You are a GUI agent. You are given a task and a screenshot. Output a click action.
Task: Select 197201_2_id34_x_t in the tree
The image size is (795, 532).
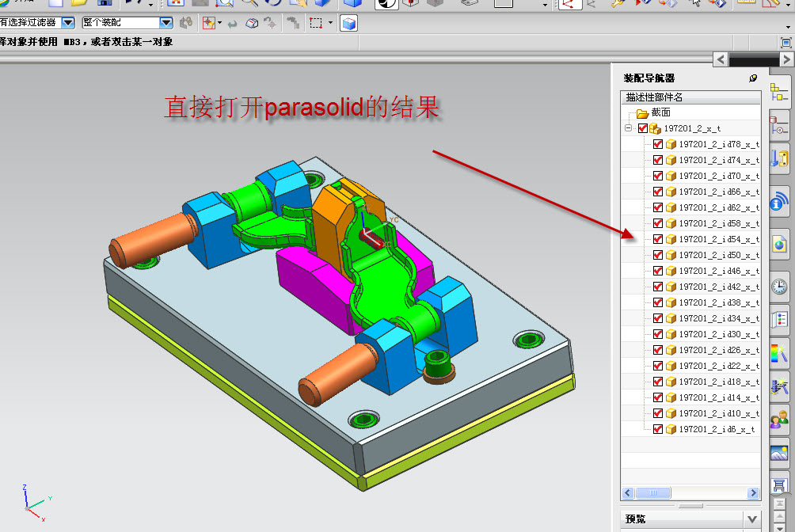coord(719,318)
